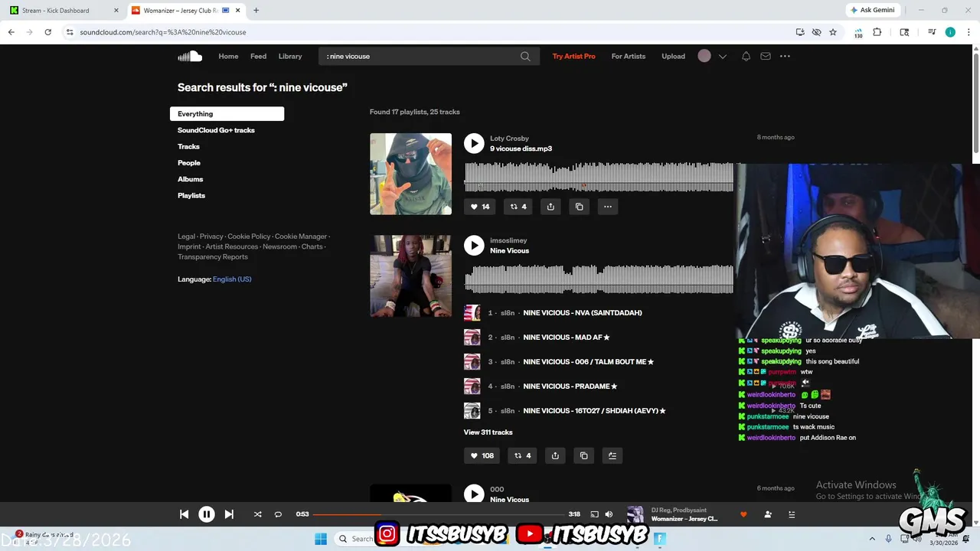Open Chrome three-dot menu
980x551 pixels.
click(x=968, y=32)
